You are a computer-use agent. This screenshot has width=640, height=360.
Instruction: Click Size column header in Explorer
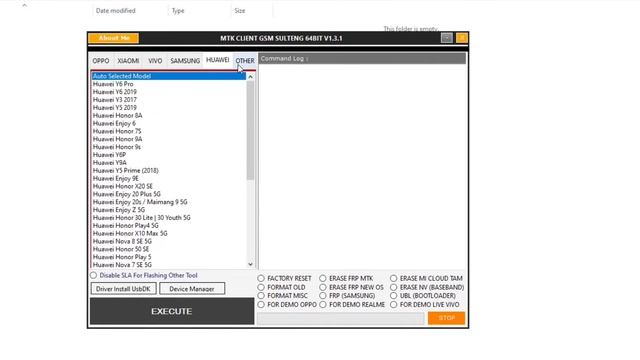tap(240, 11)
